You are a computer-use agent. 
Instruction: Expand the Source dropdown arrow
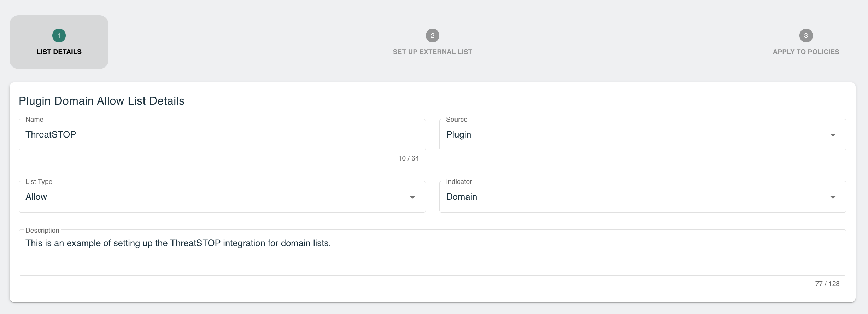pos(833,135)
